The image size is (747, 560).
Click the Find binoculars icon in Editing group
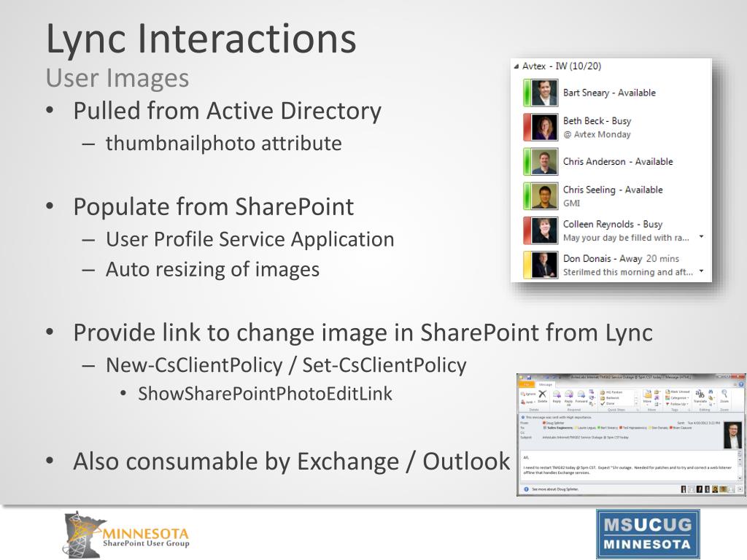pyautogui.click(x=711, y=392)
